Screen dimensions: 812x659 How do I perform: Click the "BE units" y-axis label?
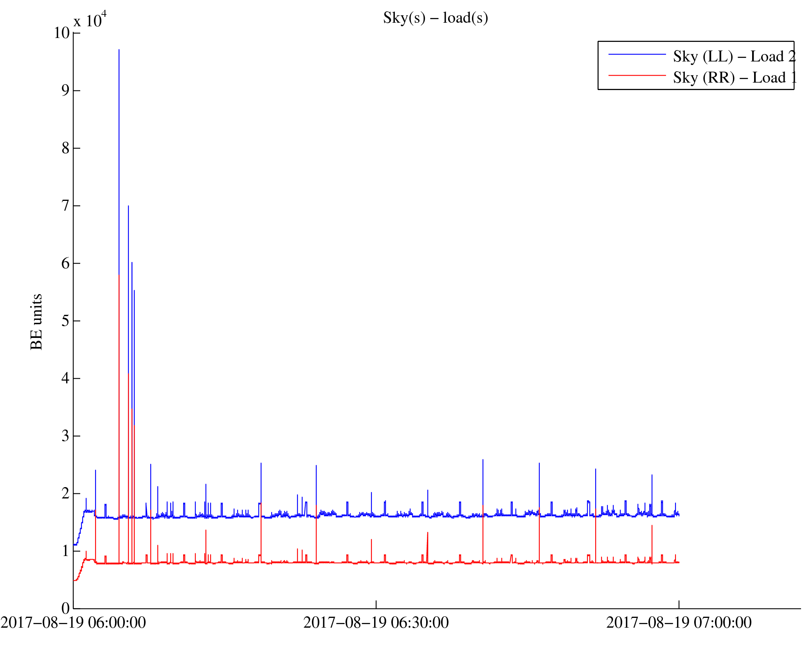(x=36, y=322)
